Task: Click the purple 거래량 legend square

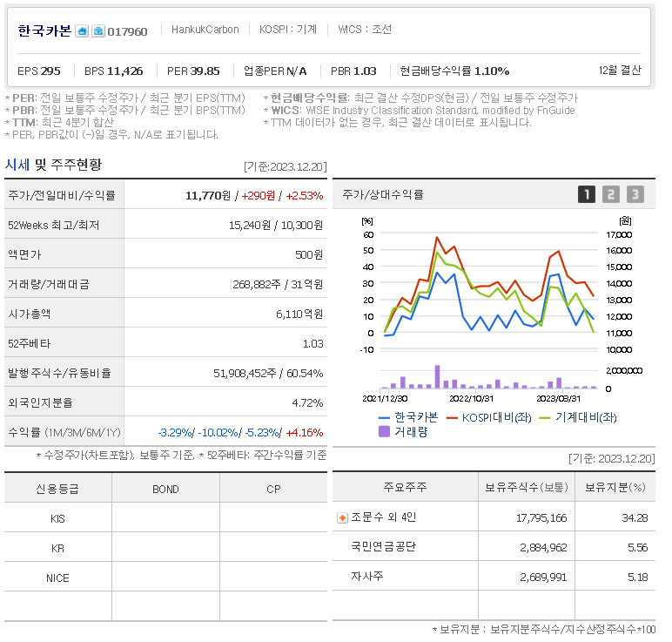Action: click(384, 431)
